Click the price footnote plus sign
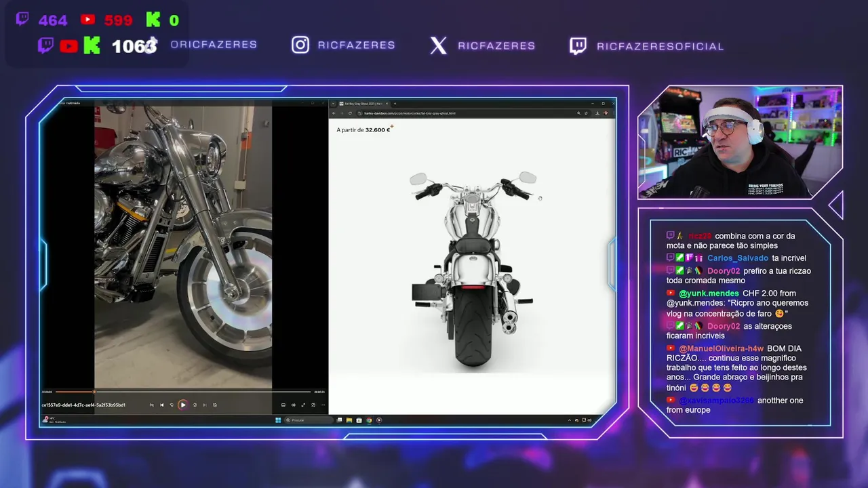Viewport: 868px width, 488px height. (x=392, y=127)
